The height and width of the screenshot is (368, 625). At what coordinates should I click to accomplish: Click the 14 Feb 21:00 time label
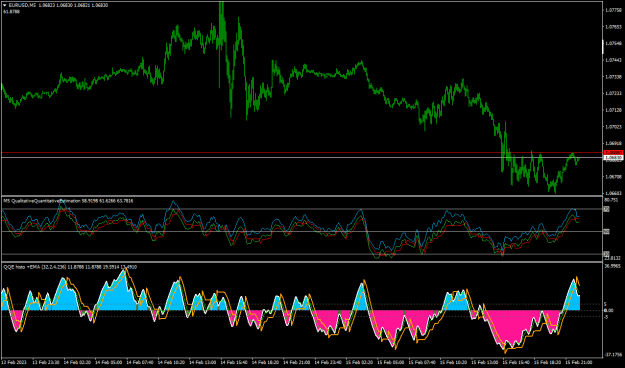pyautogui.click(x=297, y=362)
